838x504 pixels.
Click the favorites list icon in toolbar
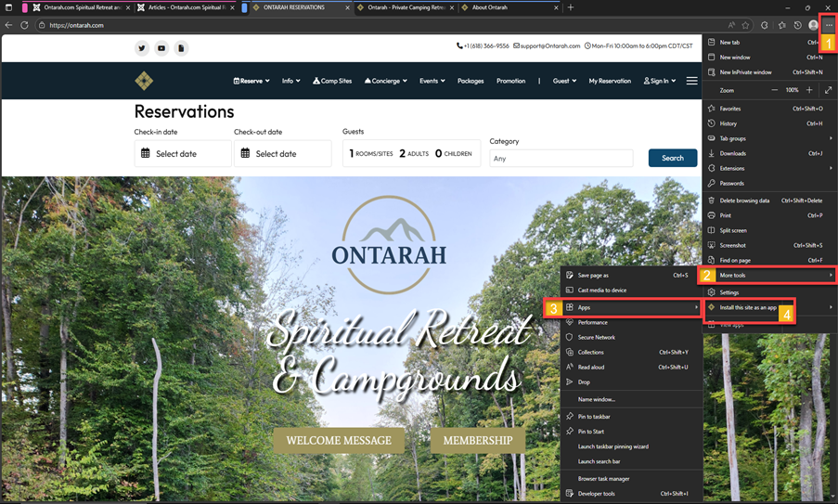782,25
